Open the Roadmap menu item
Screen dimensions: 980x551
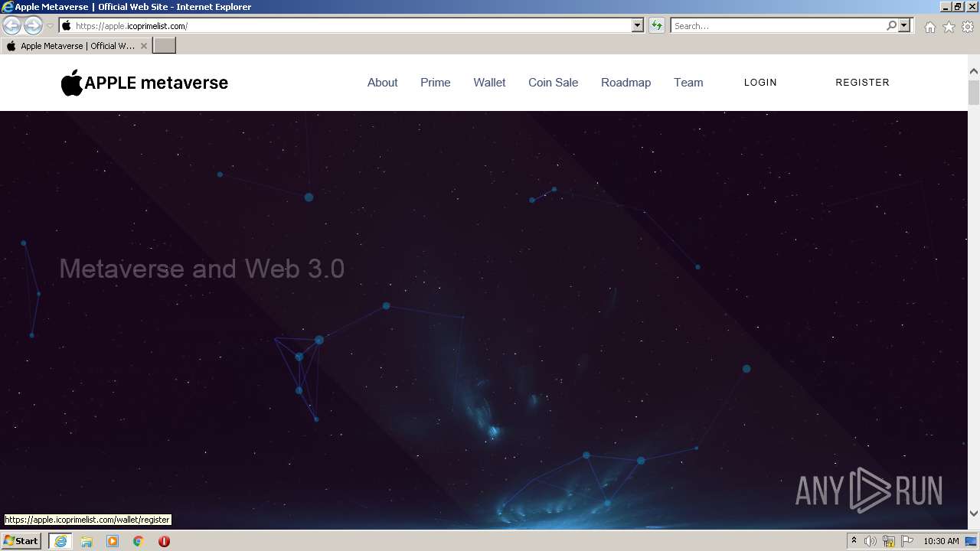tap(626, 83)
